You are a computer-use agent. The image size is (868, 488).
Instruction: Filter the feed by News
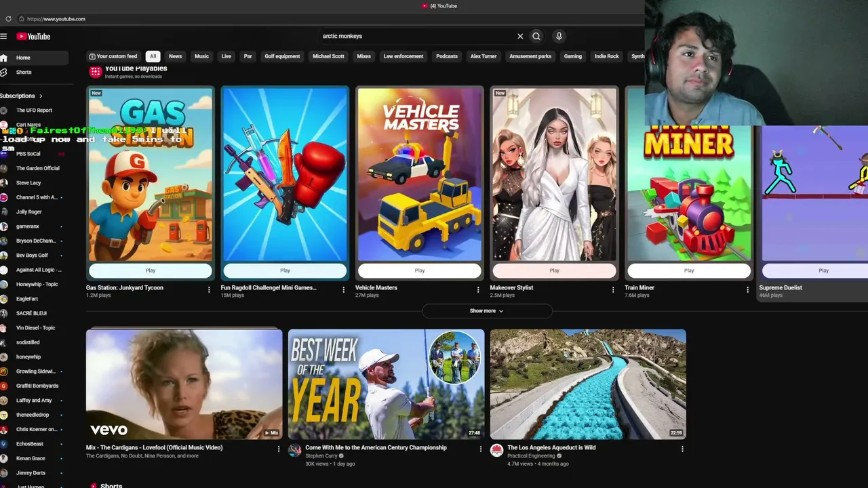pos(175,56)
